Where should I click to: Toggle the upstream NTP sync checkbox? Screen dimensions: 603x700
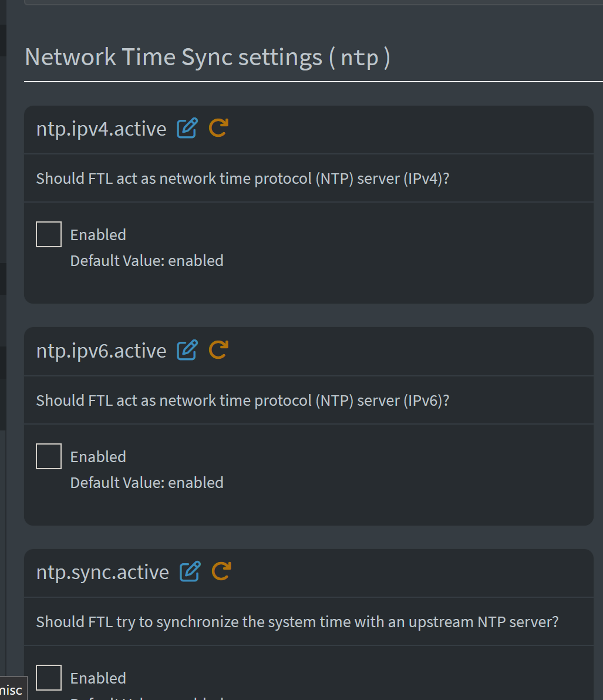point(49,678)
